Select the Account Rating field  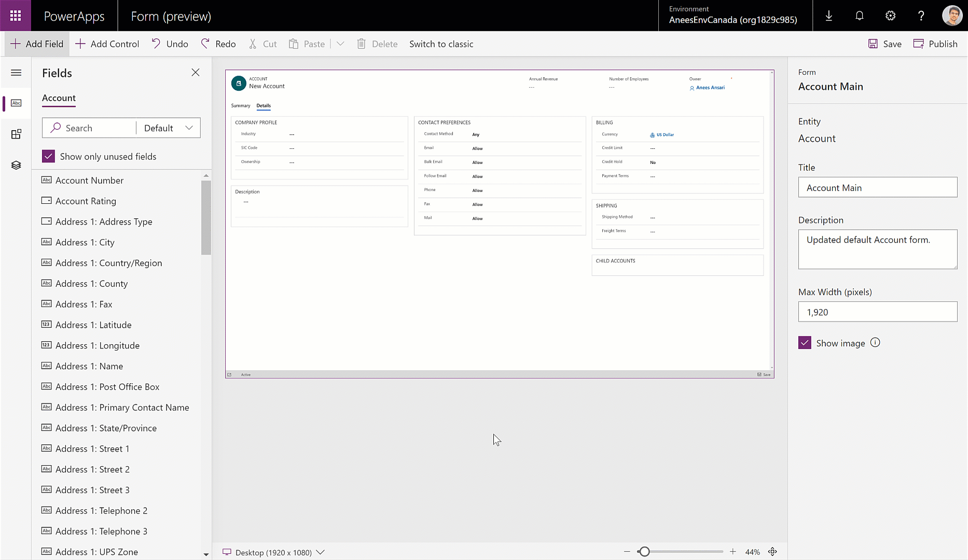(x=86, y=201)
